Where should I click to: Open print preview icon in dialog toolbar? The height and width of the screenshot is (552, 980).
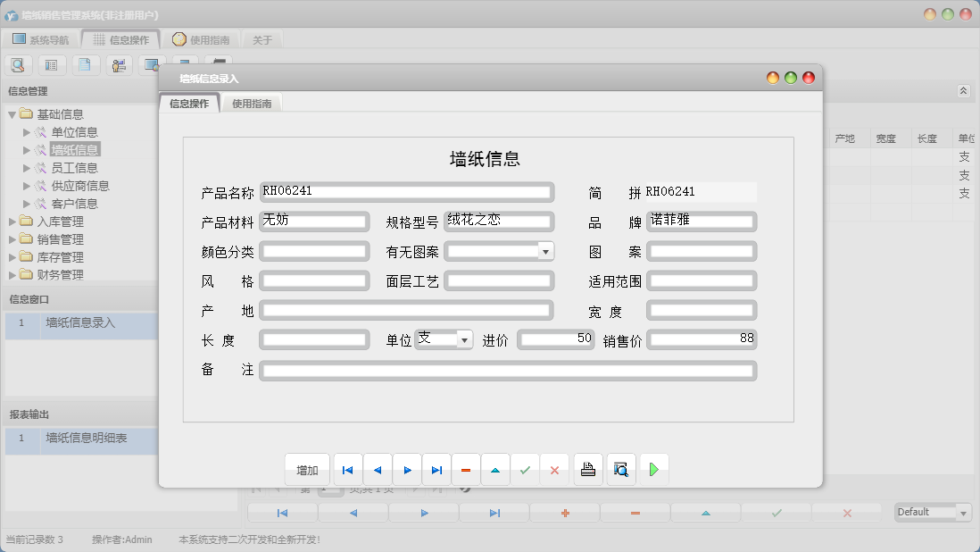point(620,469)
